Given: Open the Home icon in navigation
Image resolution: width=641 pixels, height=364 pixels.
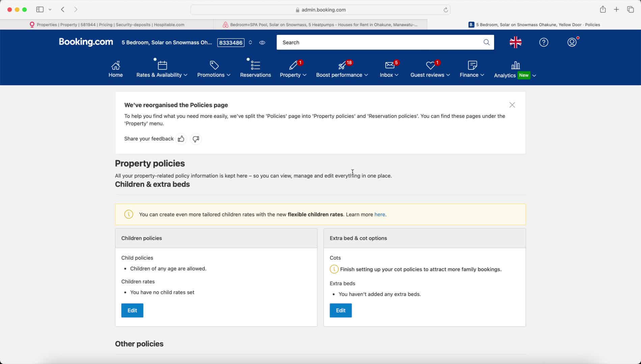Looking at the screenshot, I should pos(116,65).
